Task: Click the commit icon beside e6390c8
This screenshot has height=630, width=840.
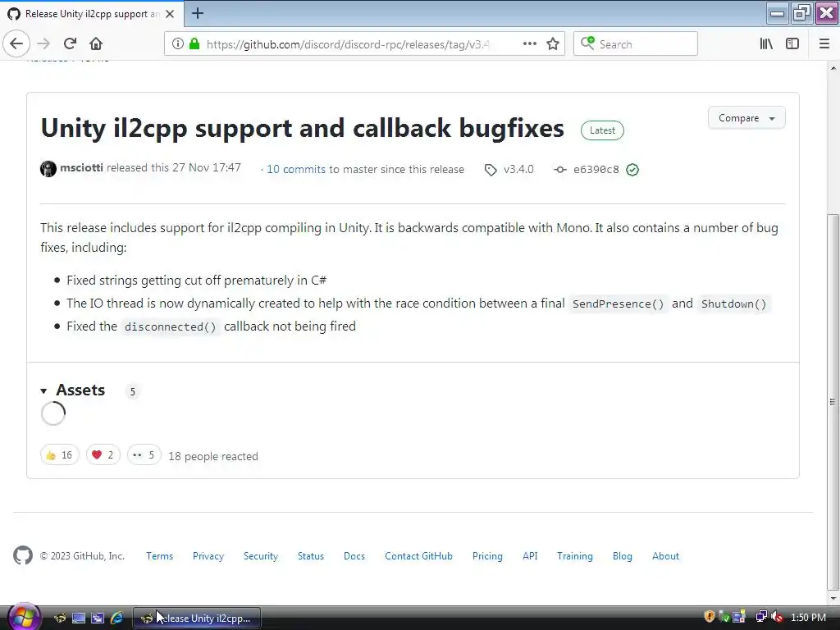Action: 559,170
